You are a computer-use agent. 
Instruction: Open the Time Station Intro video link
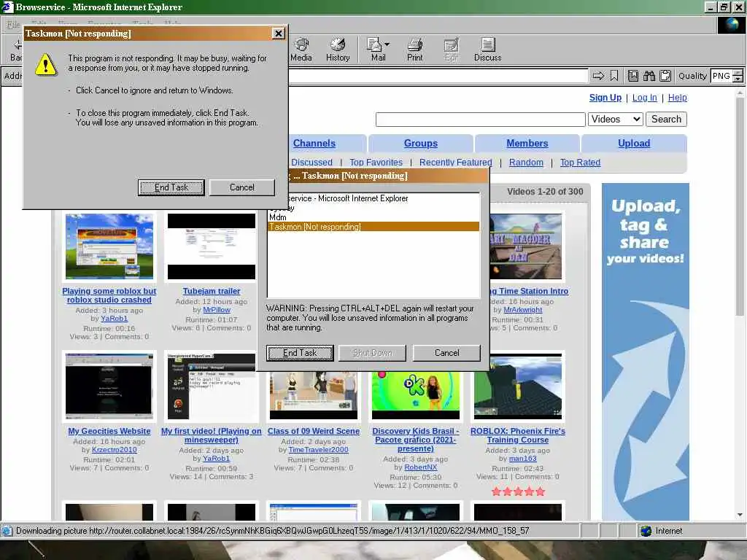[x=530, y=291]
